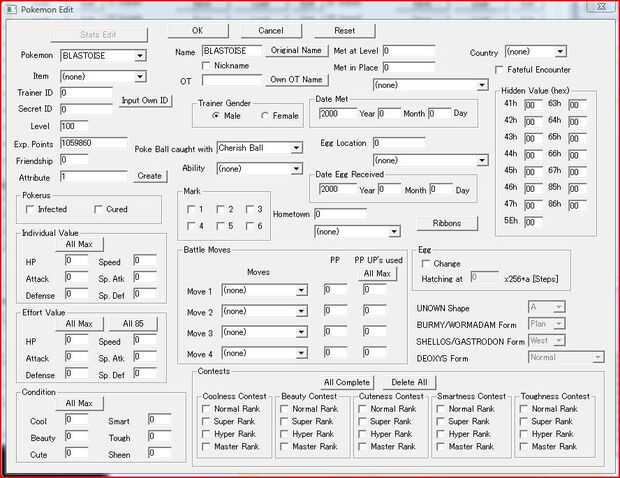Image resolution: width=620 pixels, height=478 pixels.
Task: Click the Effort Value Speed field
Action: pyautogui.click(x=145, y=340)
